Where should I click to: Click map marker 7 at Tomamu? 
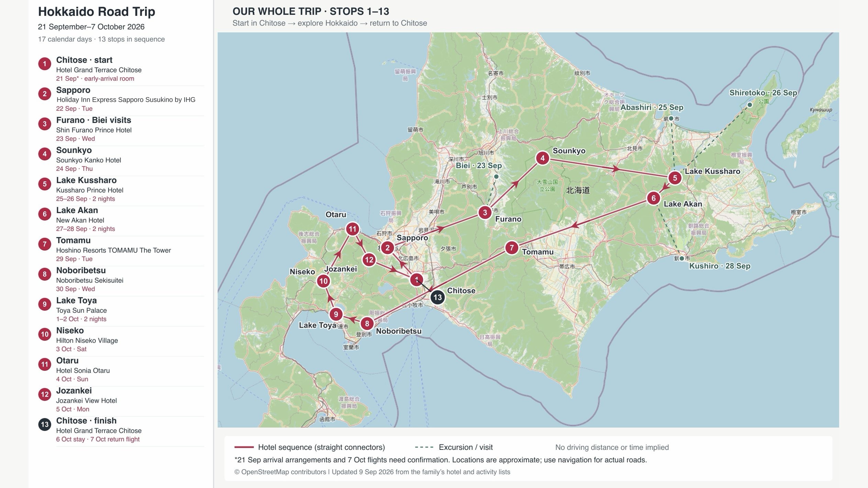pos(512,248)
